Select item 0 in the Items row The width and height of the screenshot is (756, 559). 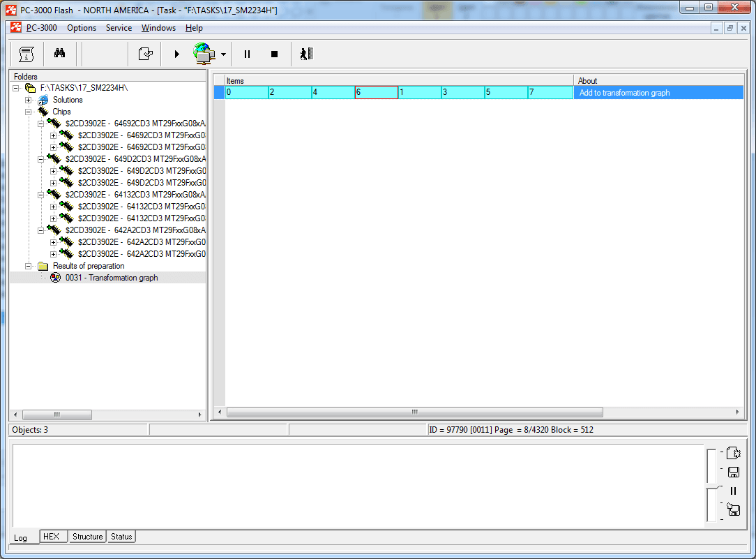pyautogui.click(x=246, y=92)
